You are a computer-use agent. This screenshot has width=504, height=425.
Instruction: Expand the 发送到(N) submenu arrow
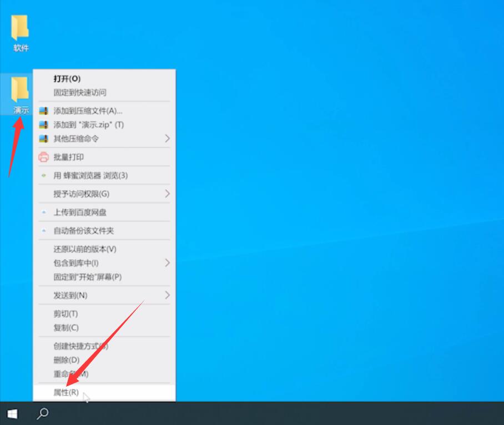pyautogui.click(x=167, y=295)
